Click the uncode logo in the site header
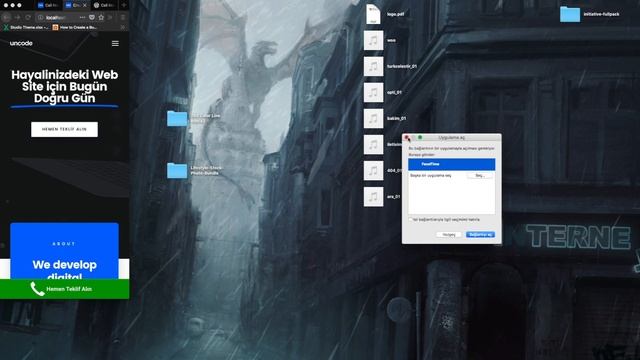 (x=21, y=43)
